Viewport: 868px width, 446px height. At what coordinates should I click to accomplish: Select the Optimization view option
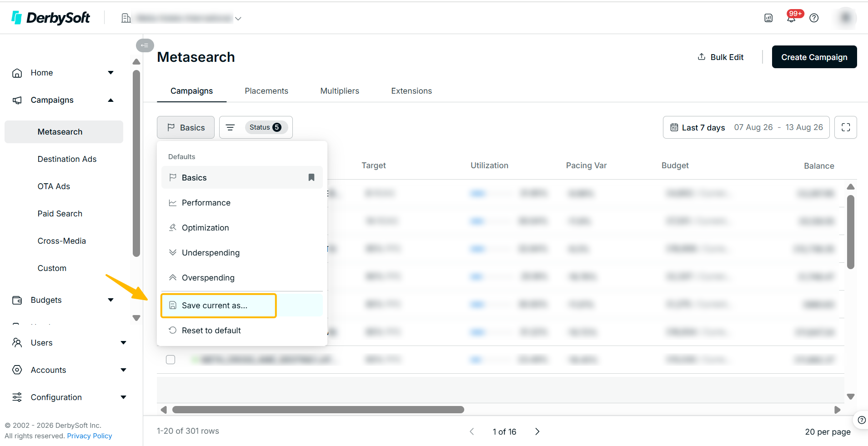pos(242,228)
